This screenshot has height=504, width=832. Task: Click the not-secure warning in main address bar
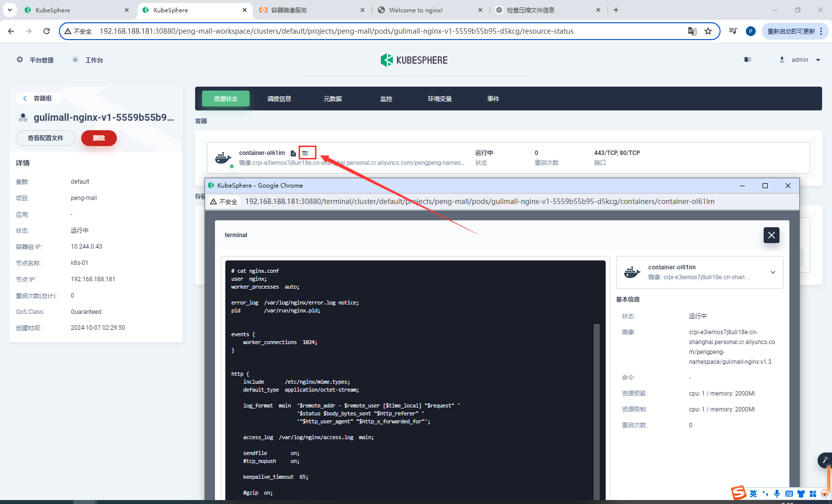tap(78, 31)
